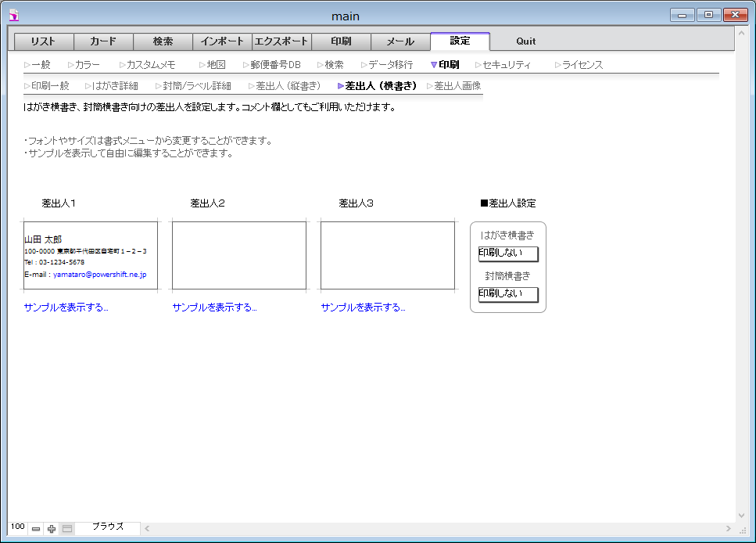Open the ブラウズ mode popup
This screenshot has width=756, height=543.
tap(107, 527)
